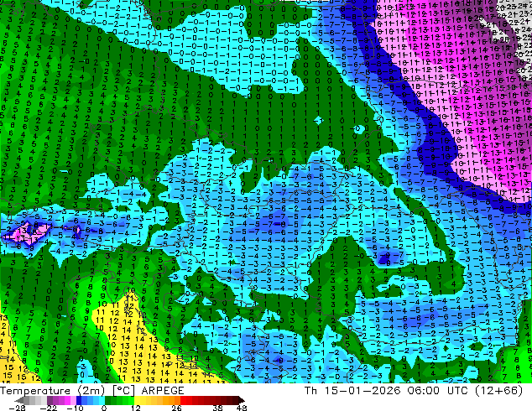The image size is (532, 411).
Task: Click the legend value '12'
Action: 136,408
